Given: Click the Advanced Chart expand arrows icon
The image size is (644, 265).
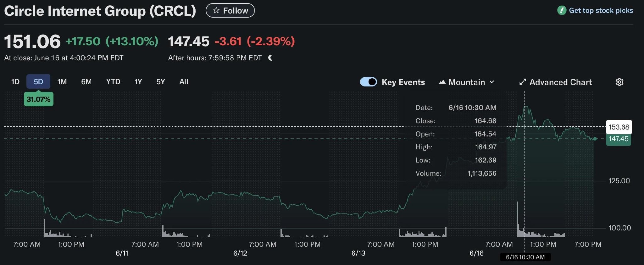Looking at the screenshot, I should click(x=523, y=82).
